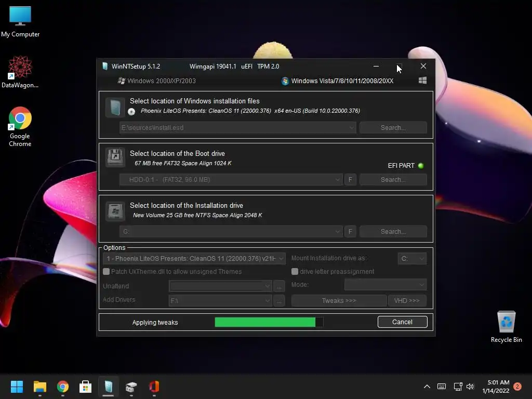Click the Windows logo icon in WinNTSetup

[422, 81]
